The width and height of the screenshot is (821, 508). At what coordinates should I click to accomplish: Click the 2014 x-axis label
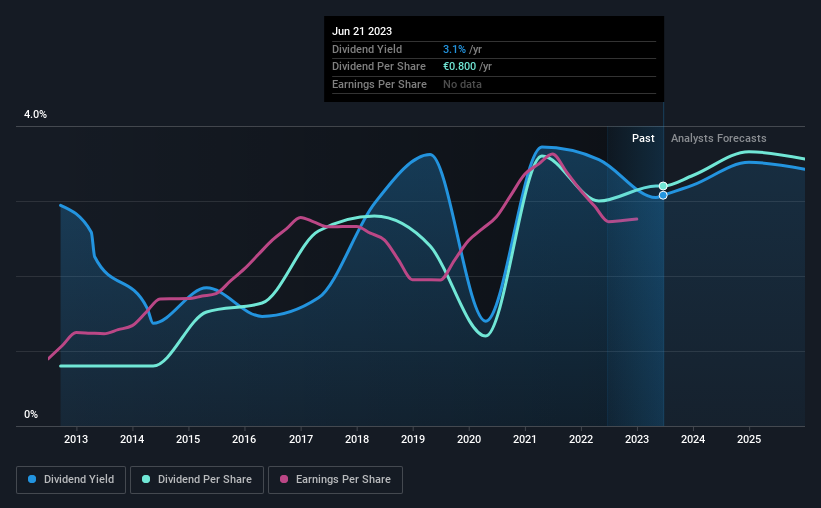(132, 439)
